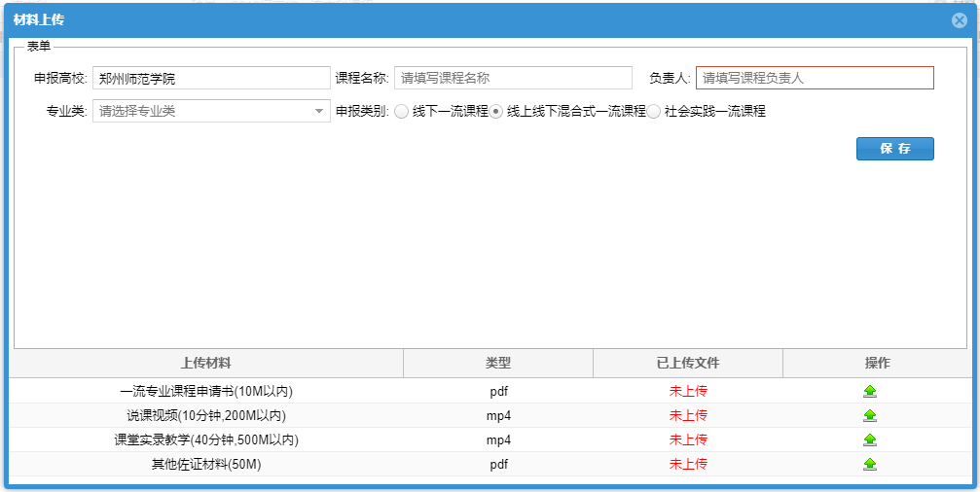
Task: Close the 材料上传 dialog
Action: (x=959, y=20)
